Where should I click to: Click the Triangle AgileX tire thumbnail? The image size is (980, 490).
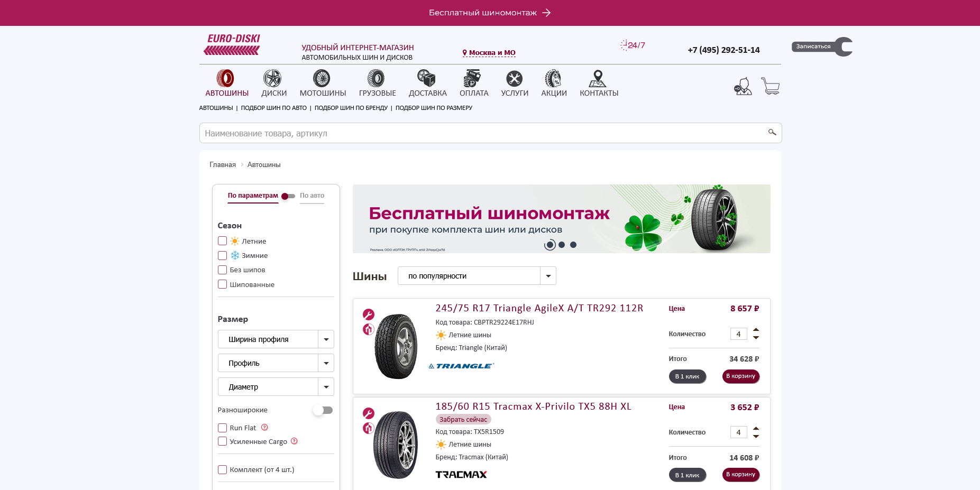tap(396, 346)
